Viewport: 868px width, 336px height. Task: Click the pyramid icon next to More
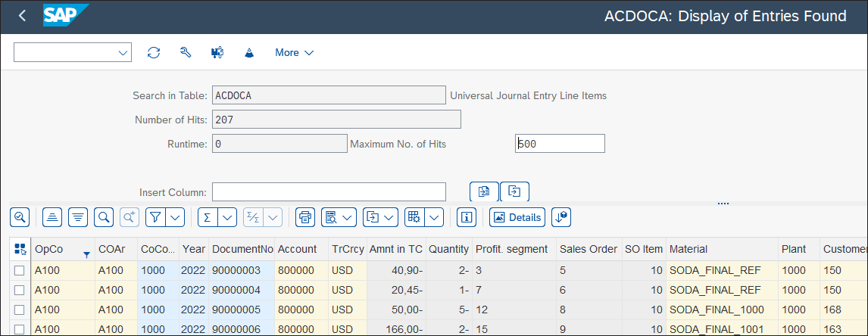(249, 52)
